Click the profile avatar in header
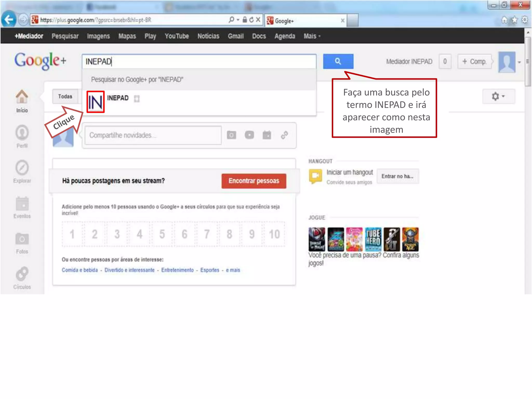The width and height of the screenshot is (532, 399). click(507, 62)
